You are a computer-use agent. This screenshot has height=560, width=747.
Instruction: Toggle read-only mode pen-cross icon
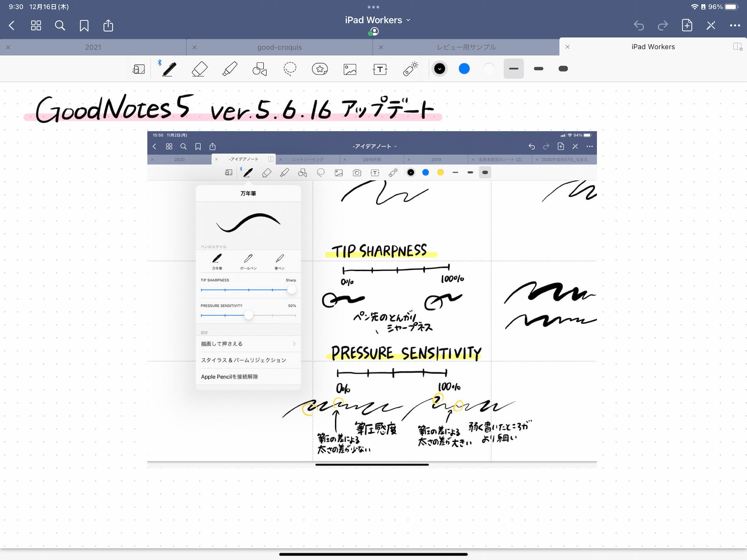711,26
